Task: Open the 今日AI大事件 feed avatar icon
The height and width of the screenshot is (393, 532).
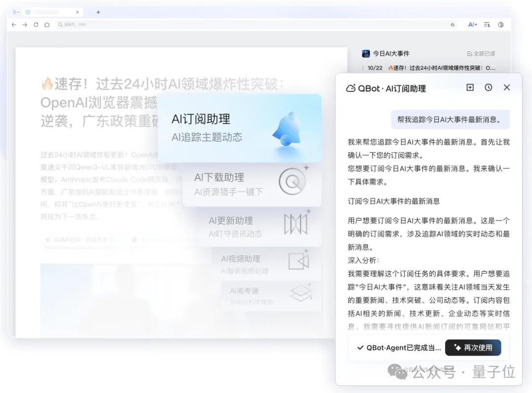Action: point(366,54)
